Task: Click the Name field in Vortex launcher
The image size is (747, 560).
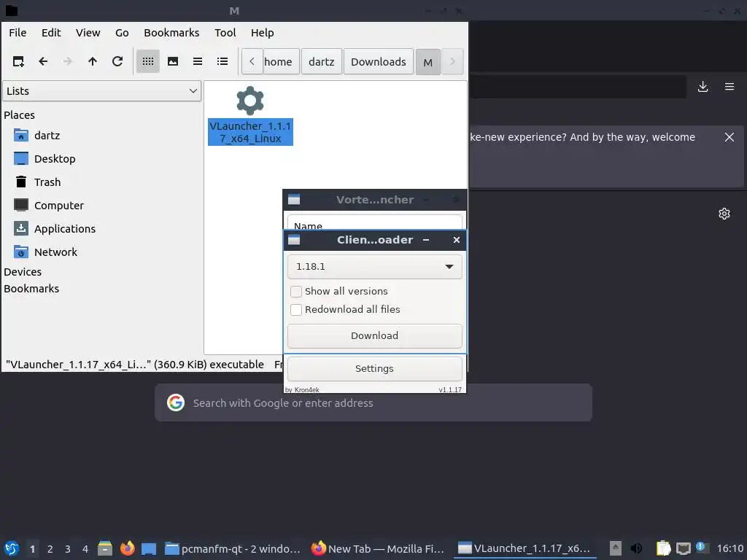Action: 374,223
